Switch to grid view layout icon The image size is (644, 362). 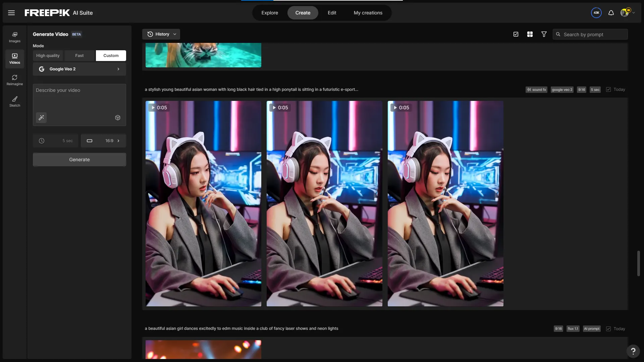click(530, 34)
